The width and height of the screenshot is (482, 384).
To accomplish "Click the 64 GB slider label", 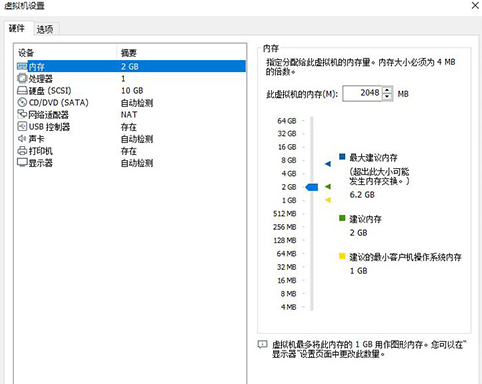I will [287, 121].
